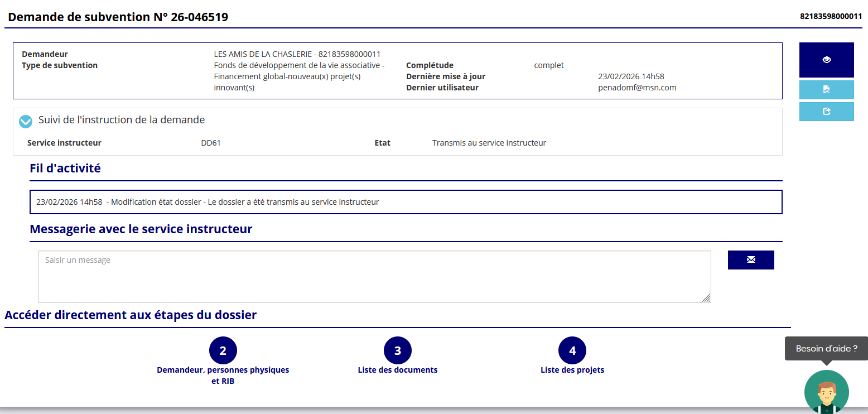Click the email address penadomf@msn.com
Screen dimensions: 868x414
[x=637, y=88]
